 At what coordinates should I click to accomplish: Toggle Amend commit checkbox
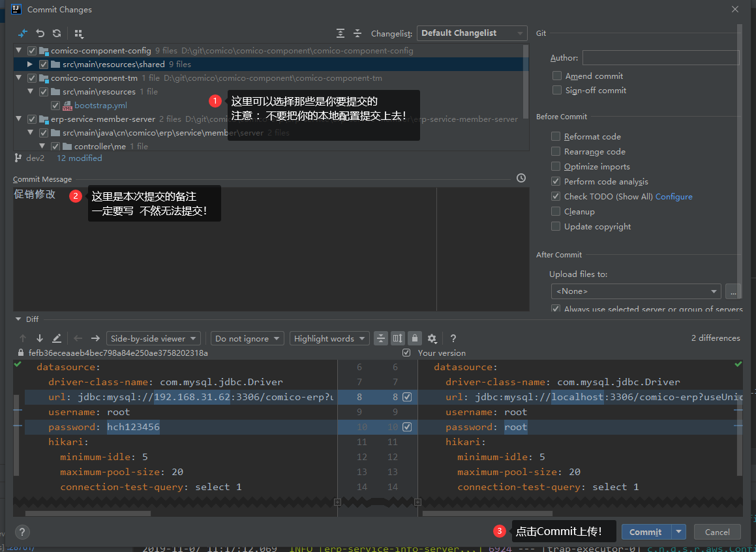point(557,76)
